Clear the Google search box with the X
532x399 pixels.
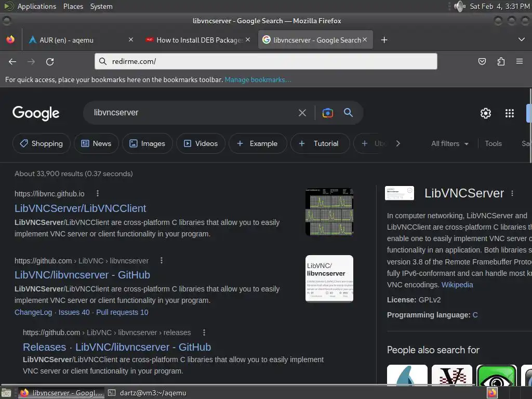[x=302, y=113]
